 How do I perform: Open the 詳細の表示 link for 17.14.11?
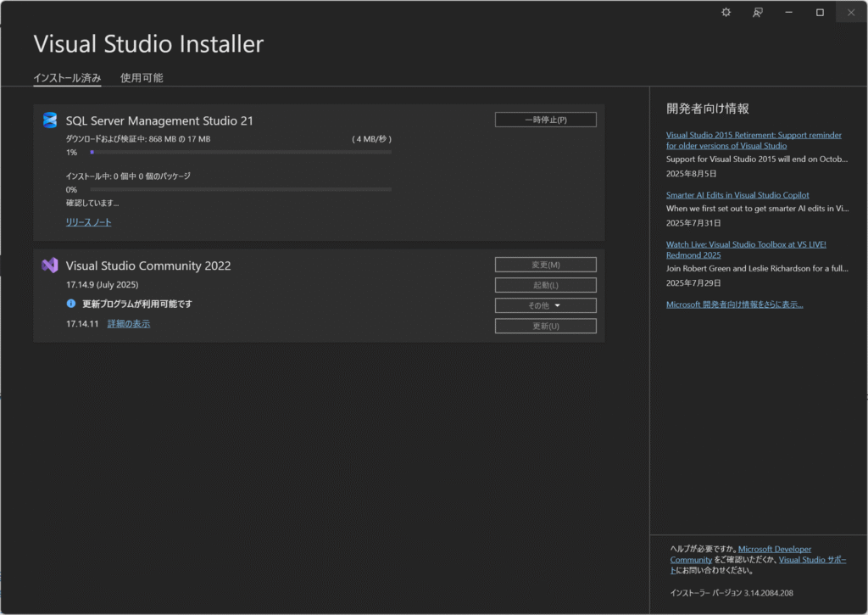[129, 323]
